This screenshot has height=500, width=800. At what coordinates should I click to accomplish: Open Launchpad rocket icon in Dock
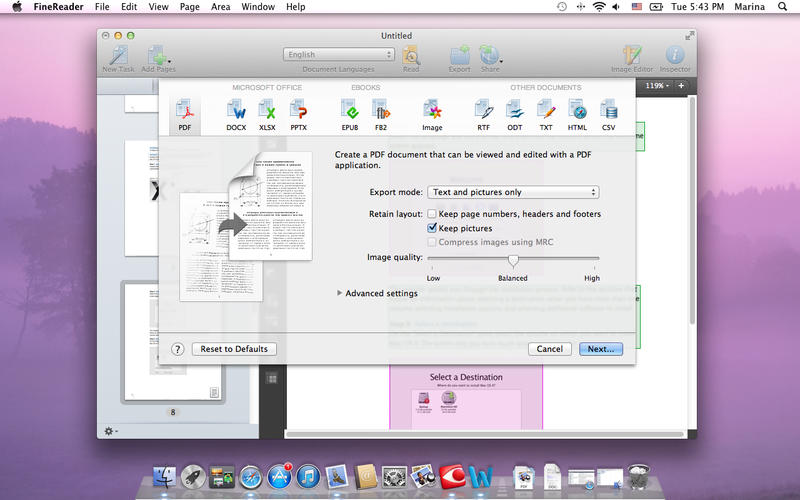[193, 477]
